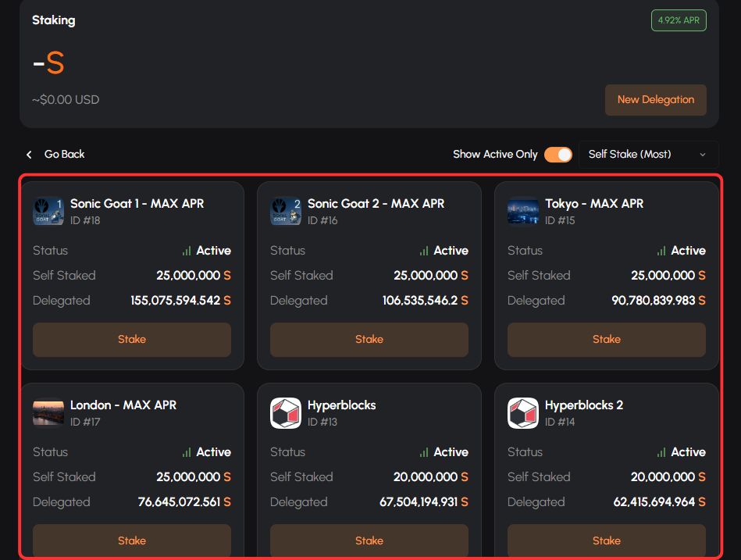The width and height of the screenshot is (741, 560).
Task: Click ID #18 label
Action: pos(85,220)
